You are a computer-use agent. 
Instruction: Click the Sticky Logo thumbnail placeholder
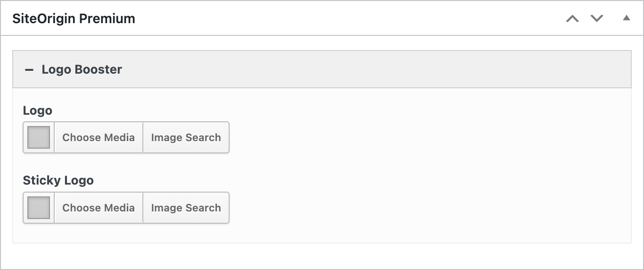39,208
